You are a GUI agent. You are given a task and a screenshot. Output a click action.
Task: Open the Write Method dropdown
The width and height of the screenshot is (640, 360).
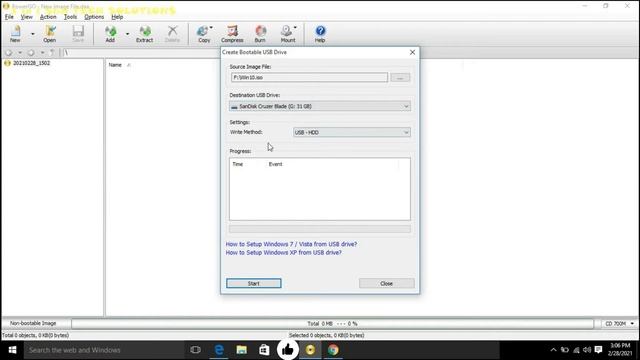coord(351,132)
